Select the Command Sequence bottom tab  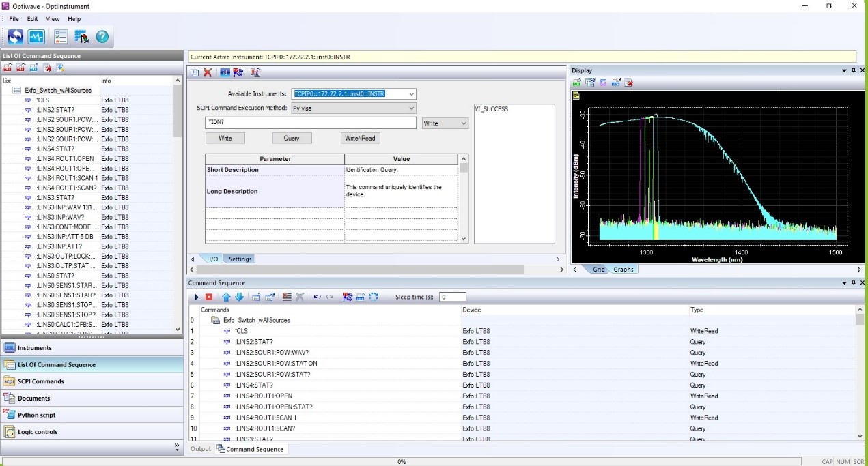(x=251, y=449)
